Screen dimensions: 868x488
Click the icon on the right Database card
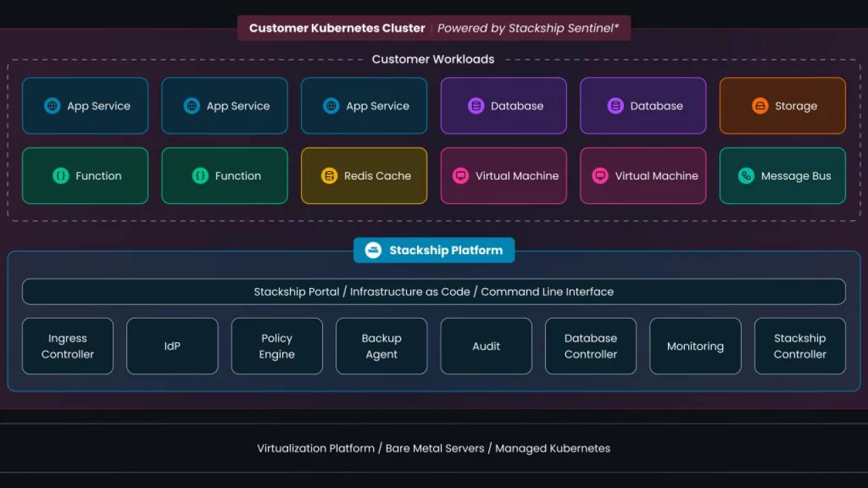615,106
